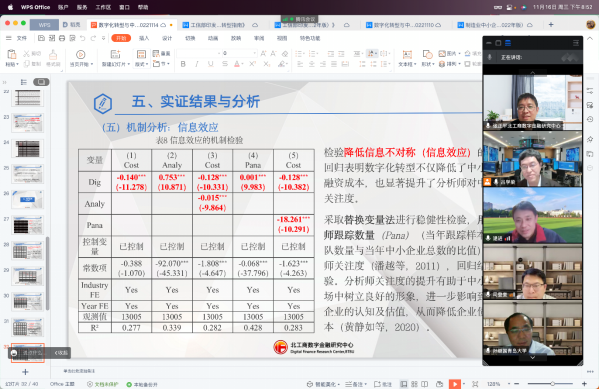The height and width of the screenshot is (389, 599).
Task: Click the Bold formatting icon
Action: pos(183,64)
